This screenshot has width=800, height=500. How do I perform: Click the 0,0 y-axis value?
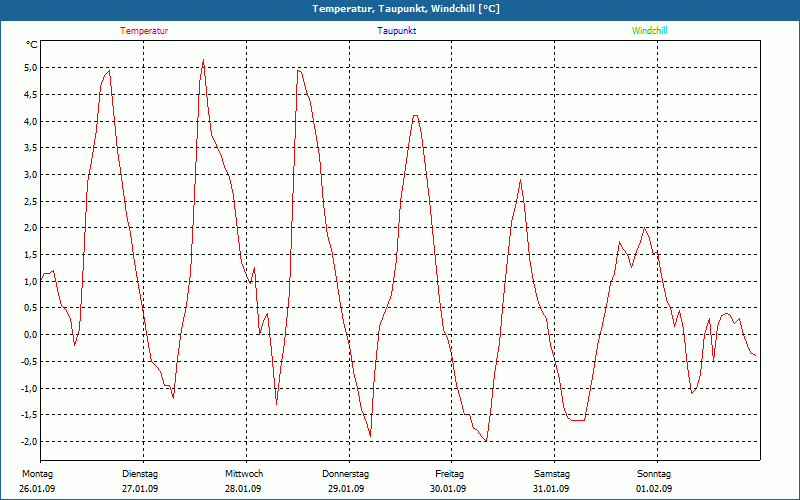coord(30,335)
